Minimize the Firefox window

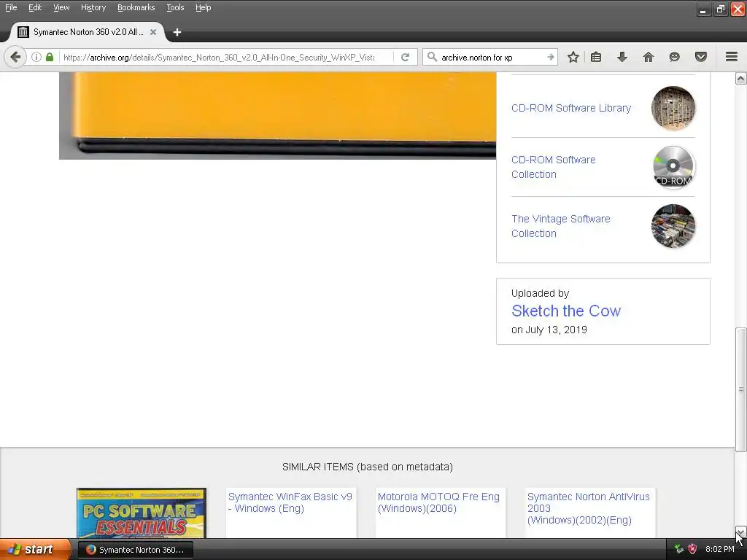[x=703, y=9]
